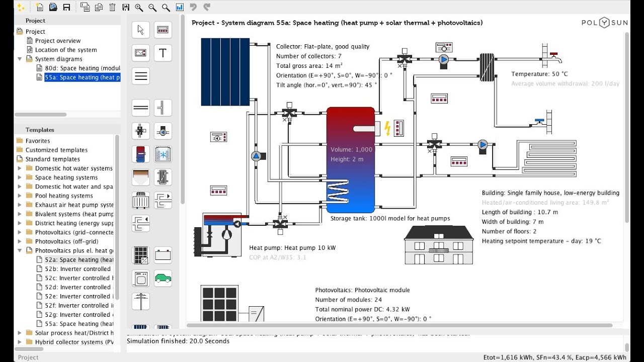The image size is (644, 362).
Task: Select the text T tool in palette
Action: point(163,53)
